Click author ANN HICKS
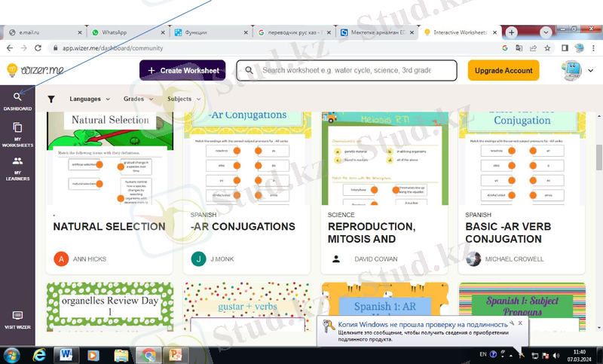 [90, 259]
